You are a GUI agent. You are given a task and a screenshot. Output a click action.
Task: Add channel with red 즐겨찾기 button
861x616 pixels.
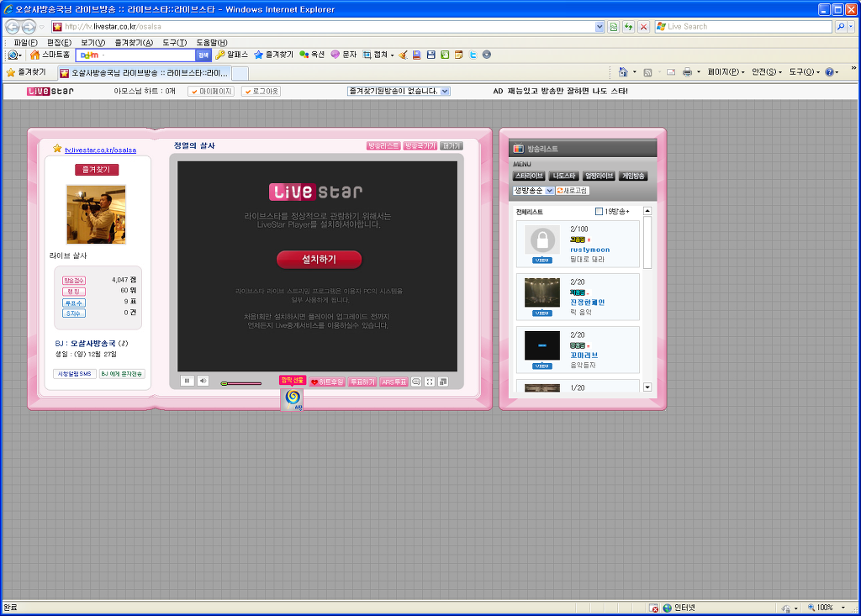coord(97,170)
